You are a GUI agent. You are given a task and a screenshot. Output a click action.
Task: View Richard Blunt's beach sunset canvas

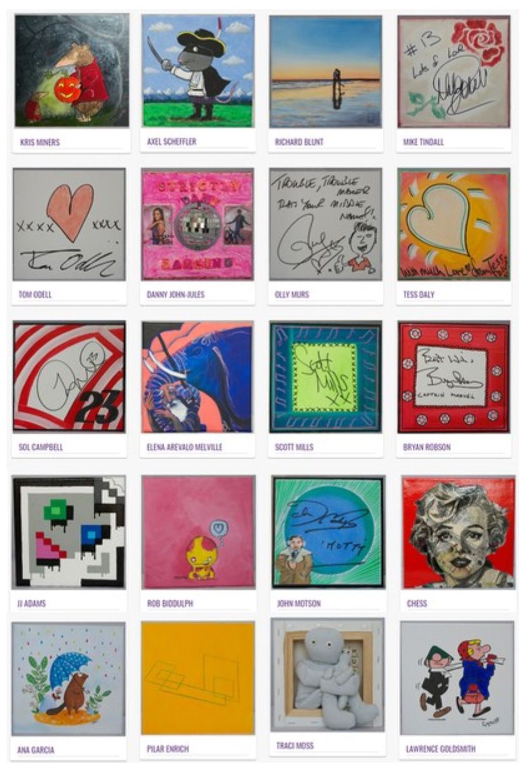(x=325, y=72)
